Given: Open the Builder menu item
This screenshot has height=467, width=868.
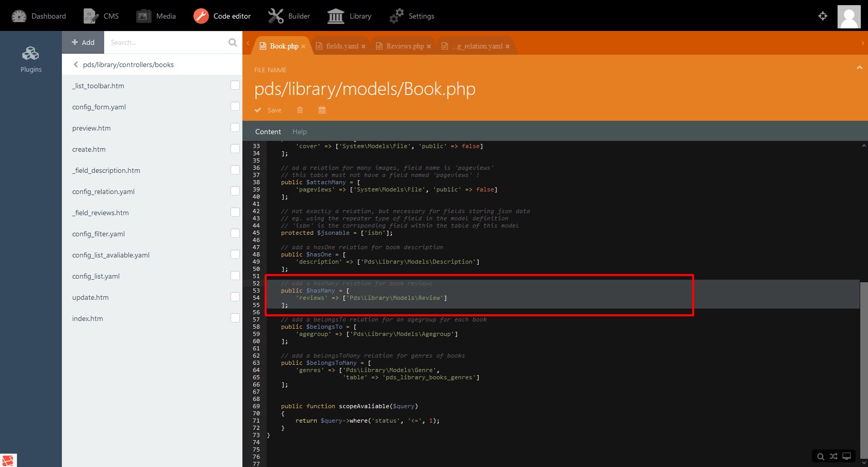Looking at the screenshot, I should (x=289, y=16).
